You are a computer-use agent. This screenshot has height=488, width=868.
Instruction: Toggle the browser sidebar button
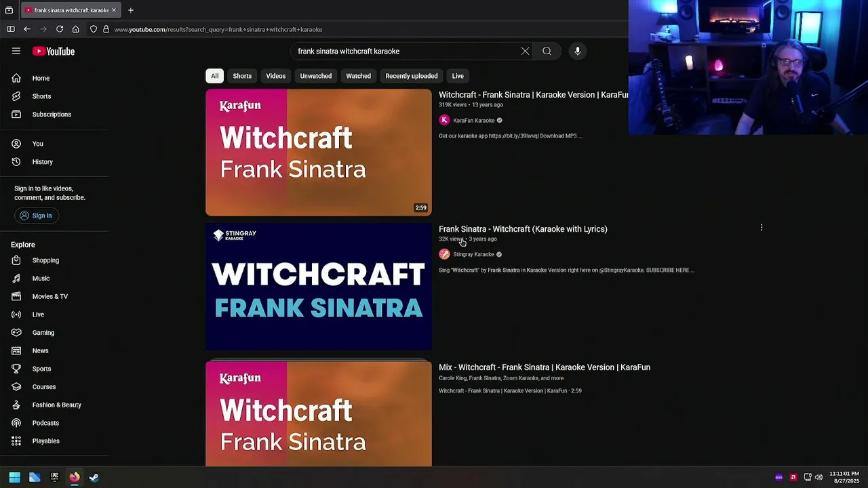(x=10, y=29)
